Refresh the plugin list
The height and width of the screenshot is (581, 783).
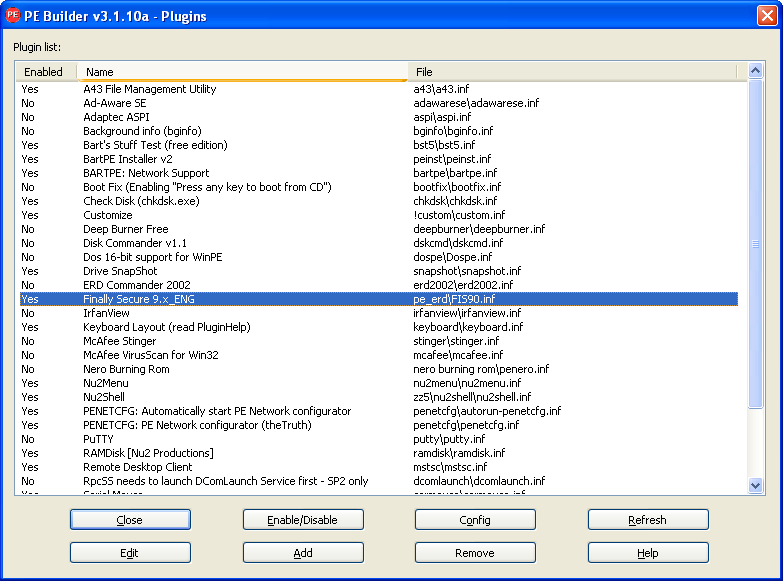coord(648,520)
